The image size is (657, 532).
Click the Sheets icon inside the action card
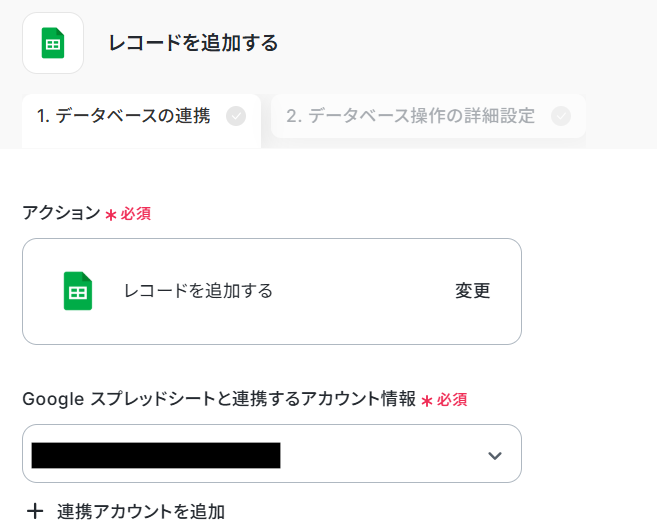pyautogui.click(x=78, y=291)
